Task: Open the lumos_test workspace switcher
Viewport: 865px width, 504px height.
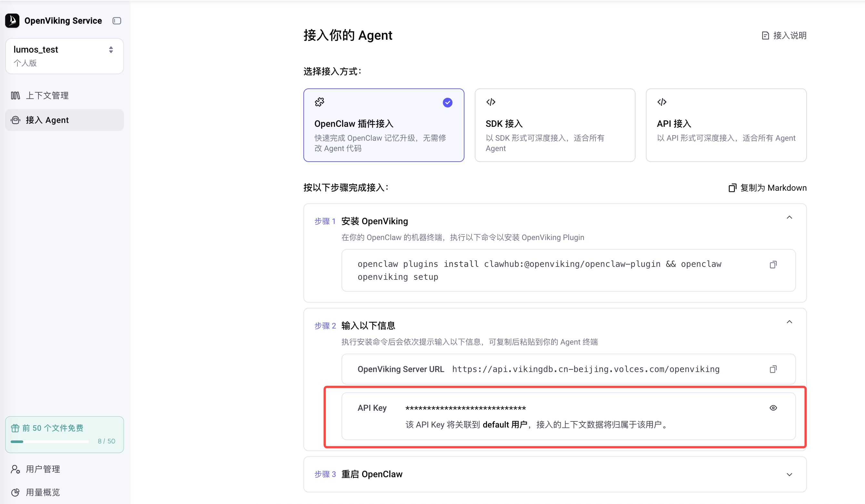Action: click(65, 56)
